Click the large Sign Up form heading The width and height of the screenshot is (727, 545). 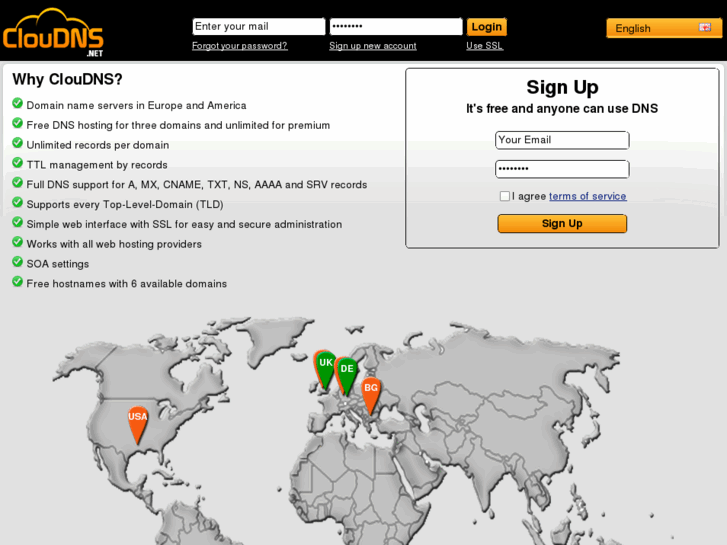(x=562, y=88)
